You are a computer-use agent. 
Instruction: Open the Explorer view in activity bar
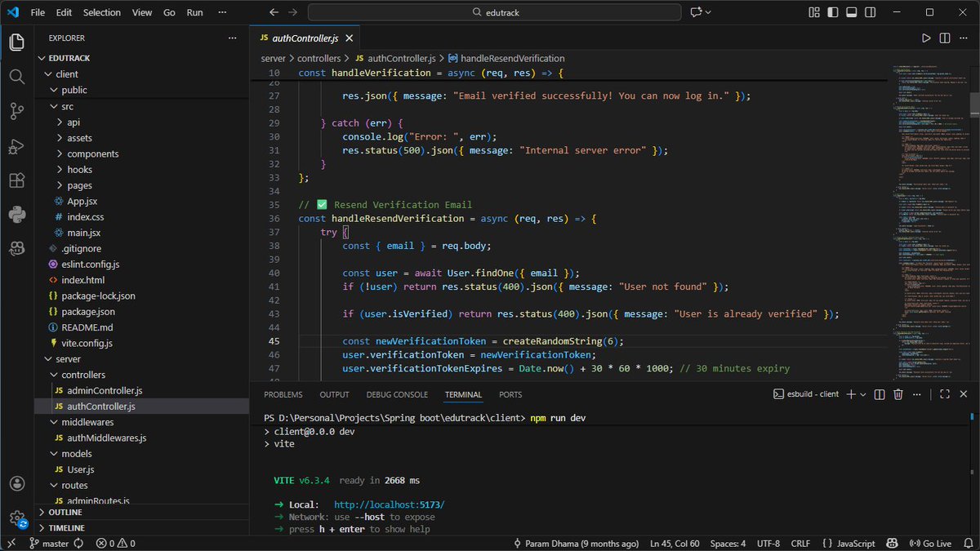[x=16, y=42]
